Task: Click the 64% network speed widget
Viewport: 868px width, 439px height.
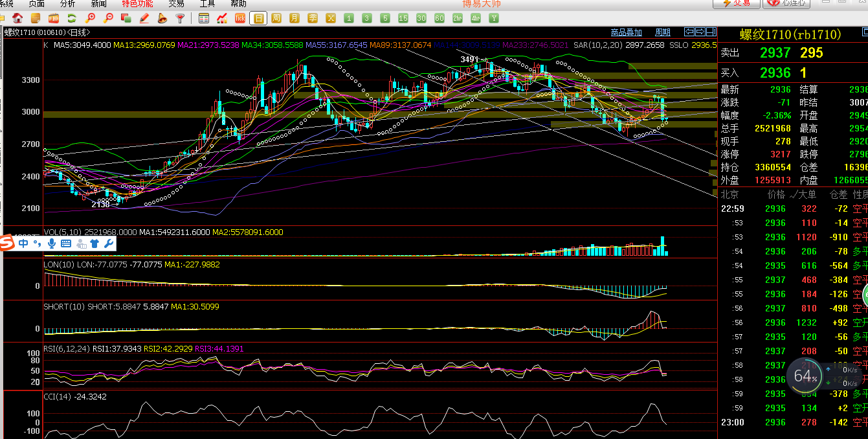Action: [x=805, y=376]
